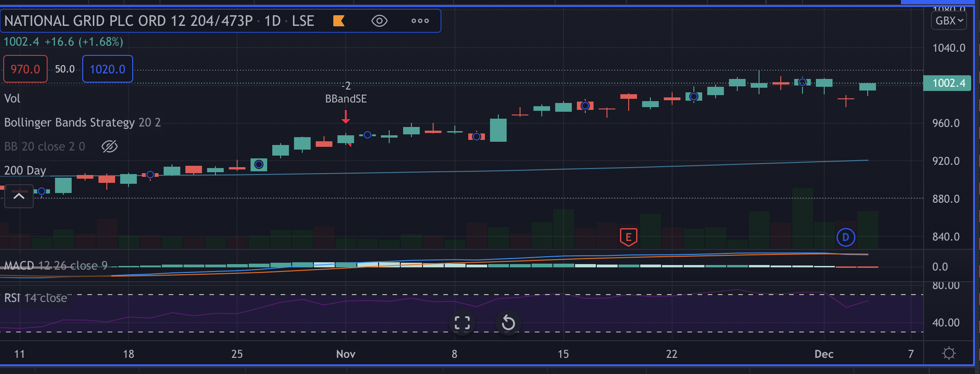
Task: Click the 1002.4 +16.6 (+1.68%) quote line
Action: (63, 42)
